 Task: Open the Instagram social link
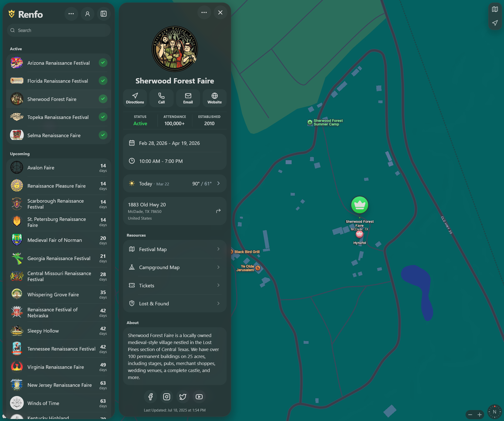[166, 397]
